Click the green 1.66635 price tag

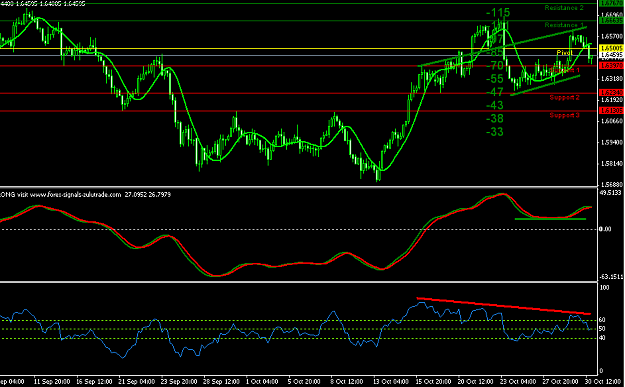(611, 20)
